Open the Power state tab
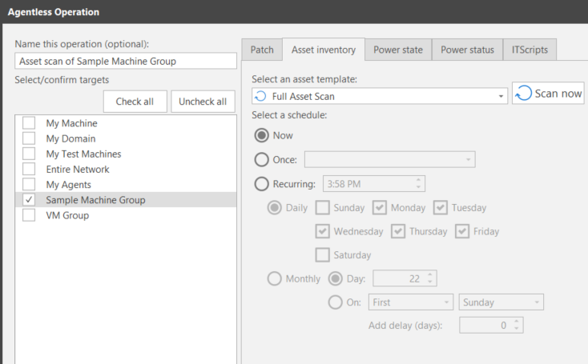Image resolution: width=588 pixels, height=364 pixels. (398, 50)
